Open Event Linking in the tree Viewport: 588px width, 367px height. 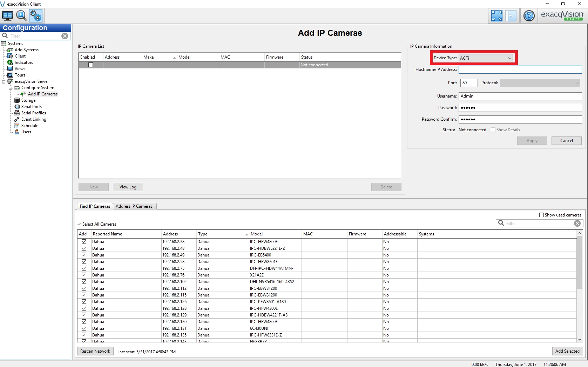pyautogui.click(x=33, y=119)
